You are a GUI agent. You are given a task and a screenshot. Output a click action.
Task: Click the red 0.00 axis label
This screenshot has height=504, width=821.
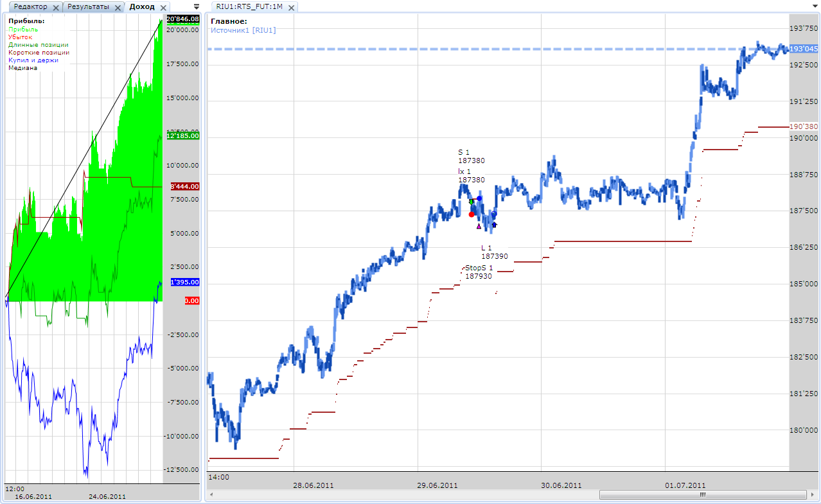coord(192,300)
